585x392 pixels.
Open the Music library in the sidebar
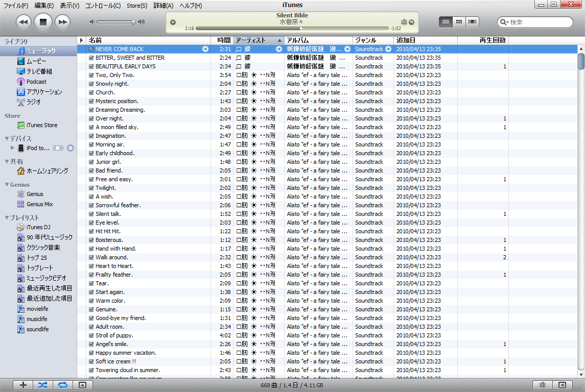tap(38, 51)
